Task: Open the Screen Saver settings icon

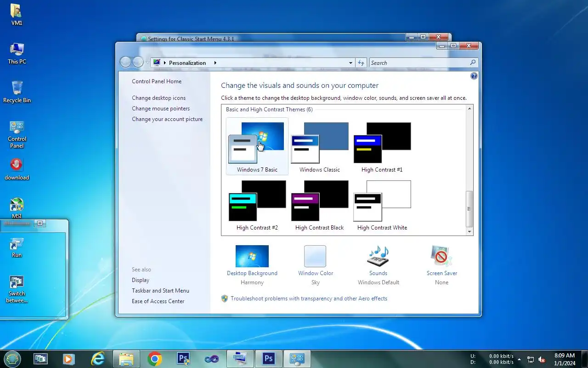Action: pyautogui.click(x=441, y=256)
